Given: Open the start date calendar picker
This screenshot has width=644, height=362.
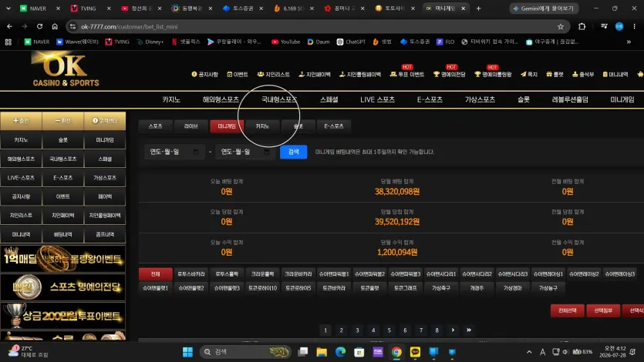Looking at the screenshot, I should pyautogui.click(x=196, y=152).
